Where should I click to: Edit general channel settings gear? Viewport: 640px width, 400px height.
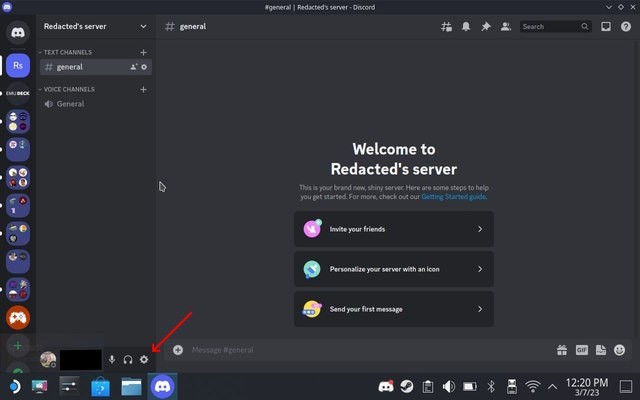tap(144, 67)
